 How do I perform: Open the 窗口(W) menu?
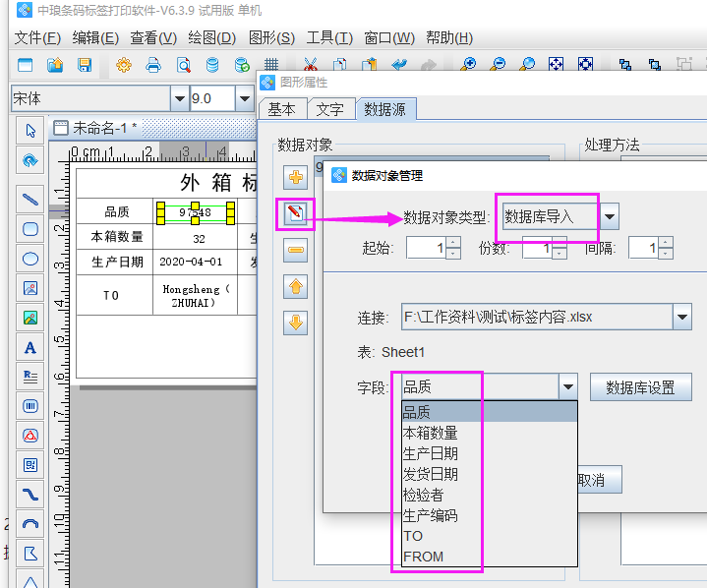click(389, 38)
